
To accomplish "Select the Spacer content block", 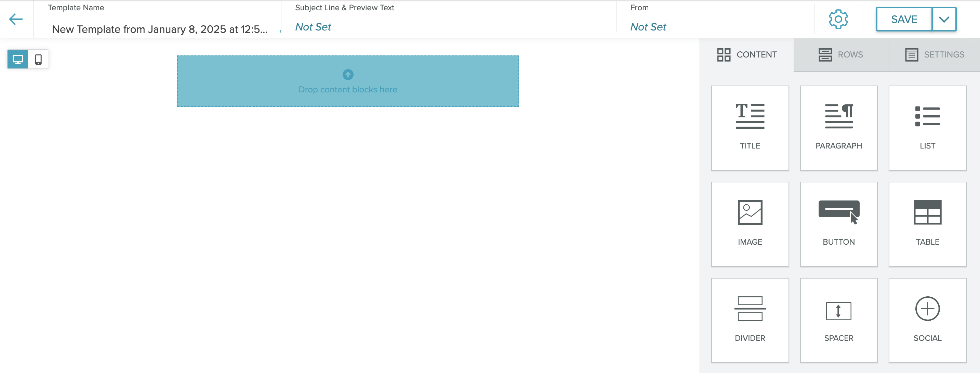I will click(838, 320).
